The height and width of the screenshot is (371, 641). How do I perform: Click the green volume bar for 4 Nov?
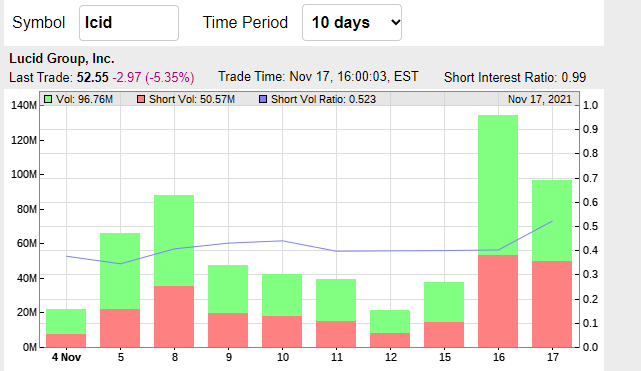point(66,322)
